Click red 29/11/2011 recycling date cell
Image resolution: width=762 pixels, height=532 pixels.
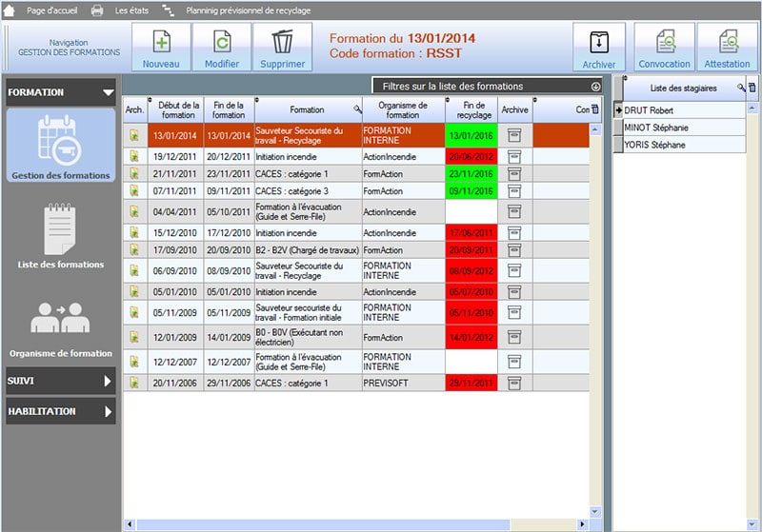pyautogui.click(x=471, y=383)
